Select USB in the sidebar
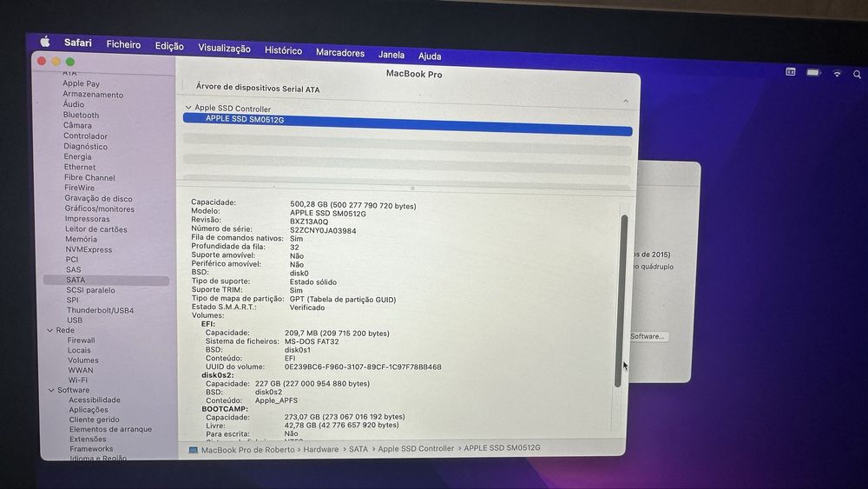The image size is (868, 489). tap(75, 320)
